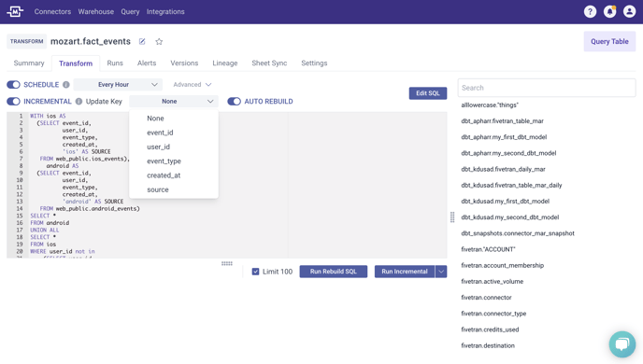Image resolution: width=643 pixels, height=364 pixels.
Task: Expand the Advanced schedule options
Action: 192,85
